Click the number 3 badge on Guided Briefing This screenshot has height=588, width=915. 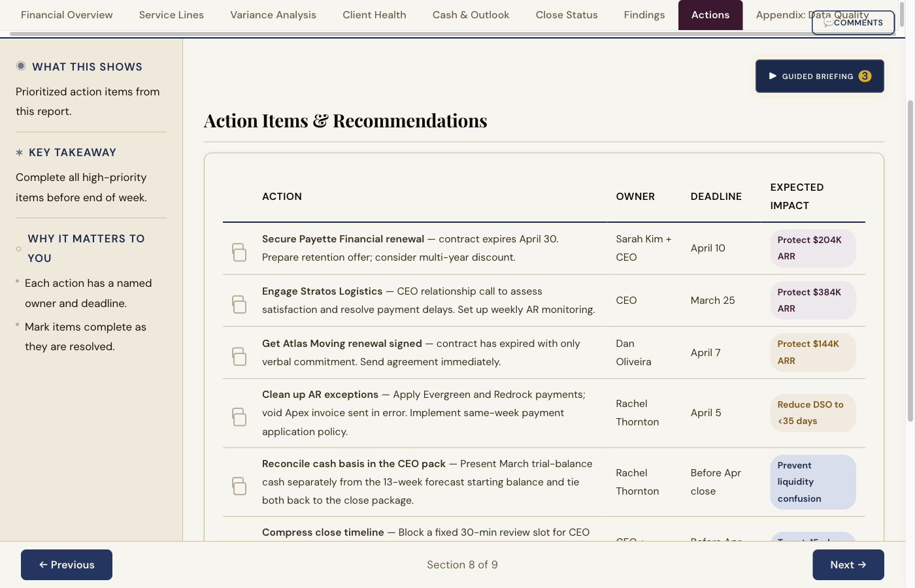click(x=865, y=76)
